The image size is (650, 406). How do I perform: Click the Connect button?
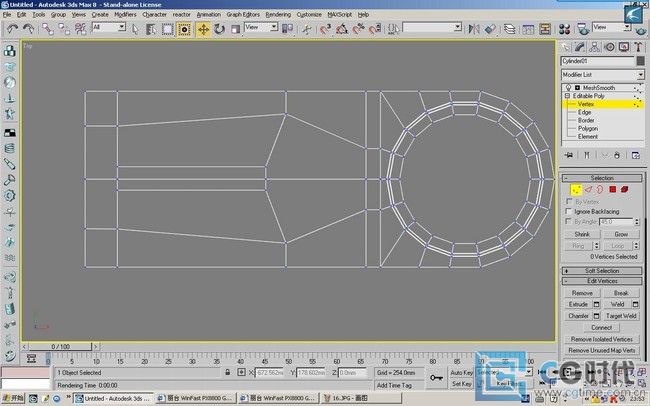tap(601, 328)
